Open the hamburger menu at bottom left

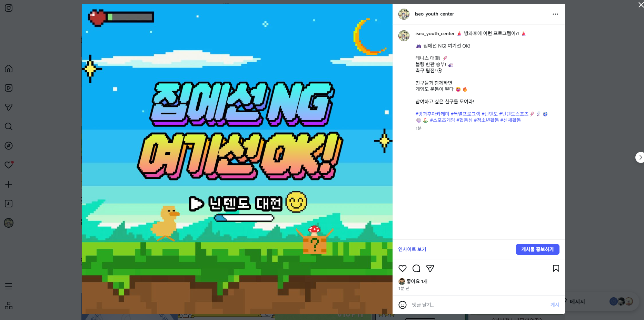(9, 286)
